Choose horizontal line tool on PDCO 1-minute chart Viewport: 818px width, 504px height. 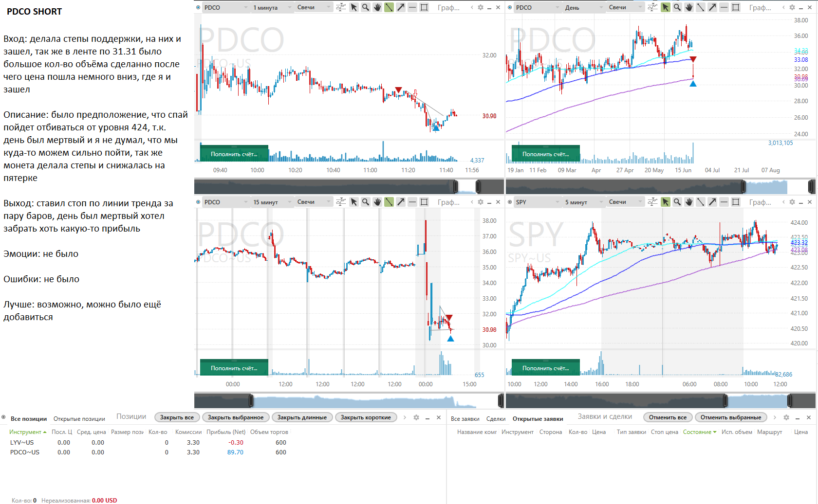412,7
